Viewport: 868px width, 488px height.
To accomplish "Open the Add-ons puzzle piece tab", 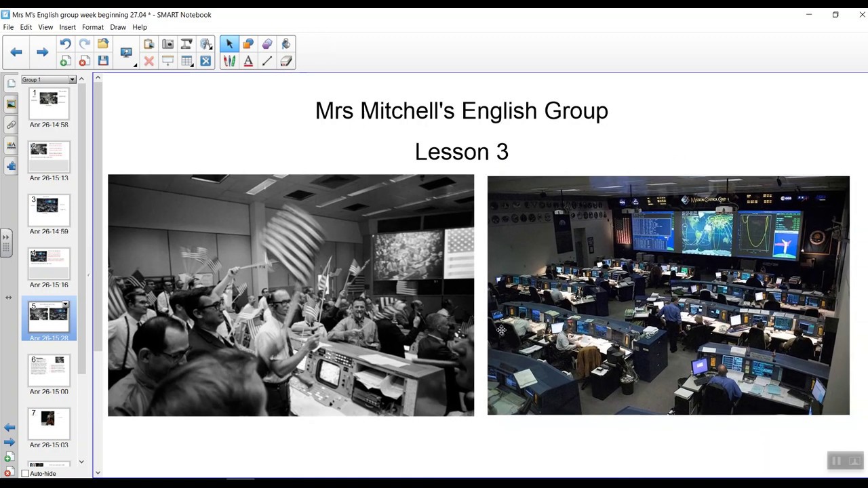I will point(11,166).
